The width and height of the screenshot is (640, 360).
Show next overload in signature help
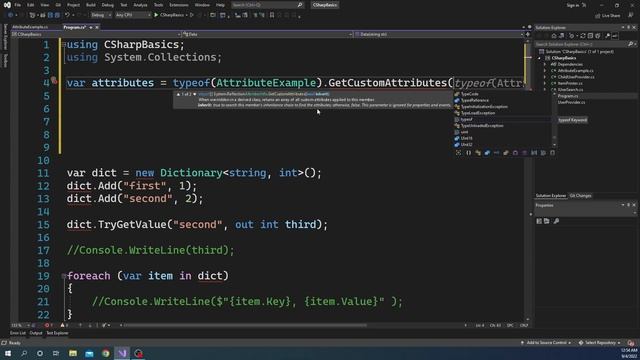(195, 94)
